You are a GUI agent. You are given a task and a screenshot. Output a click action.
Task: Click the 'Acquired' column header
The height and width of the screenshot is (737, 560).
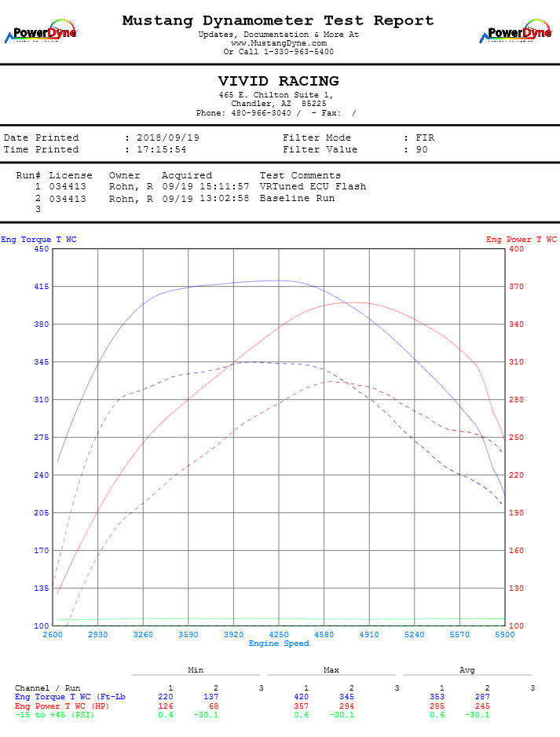[x=186, y=175]
